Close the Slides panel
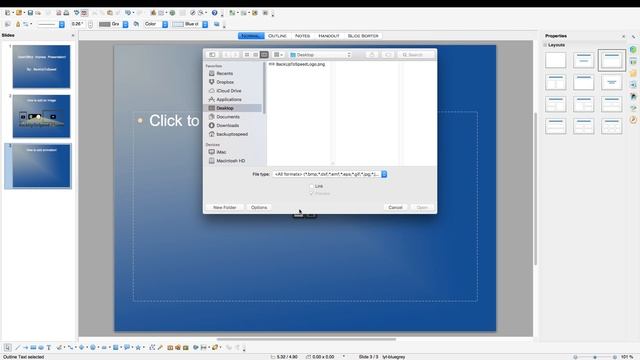The height and width of the screenshot is (360, 640). (73, 36)
